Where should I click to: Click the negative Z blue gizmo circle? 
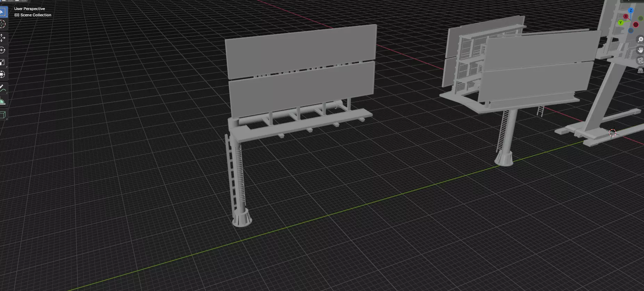point(631,31)
